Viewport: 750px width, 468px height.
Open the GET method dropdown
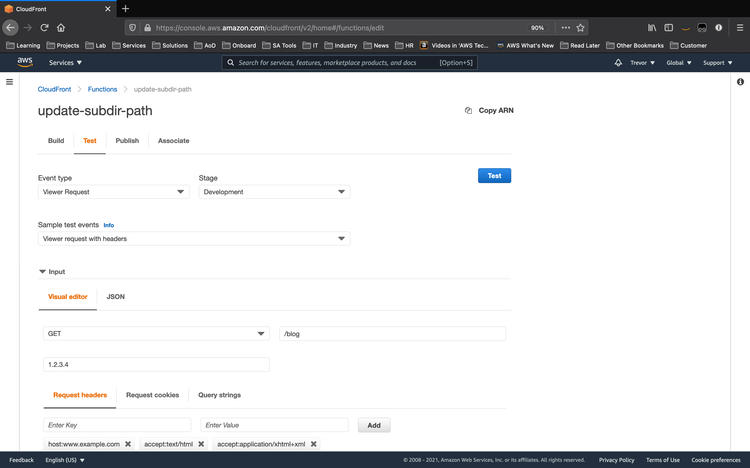coord(156,334)
